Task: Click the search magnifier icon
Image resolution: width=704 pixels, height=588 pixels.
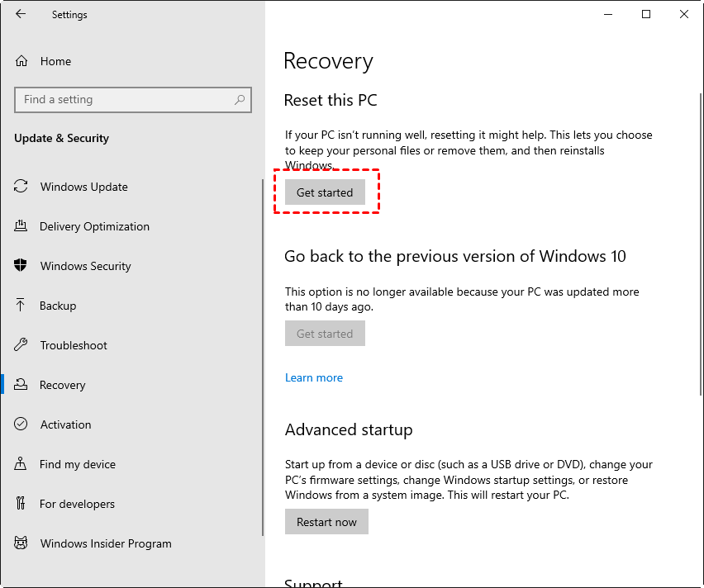Action: click(240, 100)
